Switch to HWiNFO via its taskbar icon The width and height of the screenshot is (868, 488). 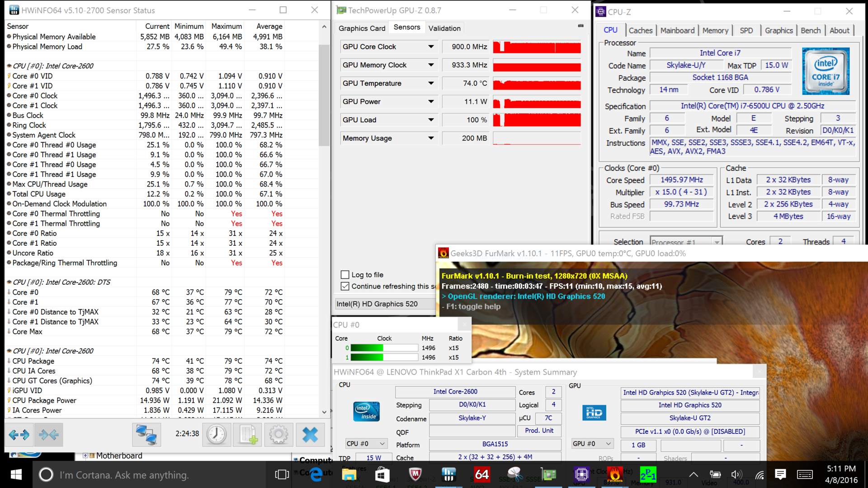tap(448, 474)
